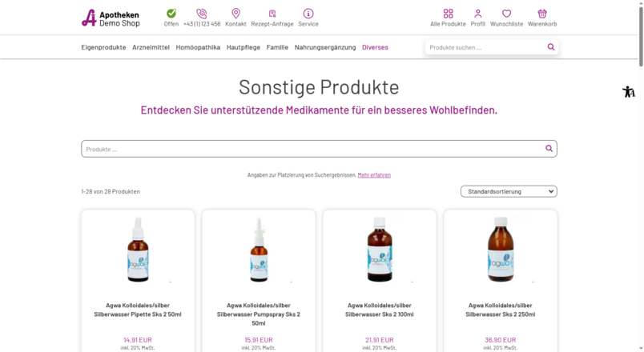Open the Profil user icon

[477, 14]
